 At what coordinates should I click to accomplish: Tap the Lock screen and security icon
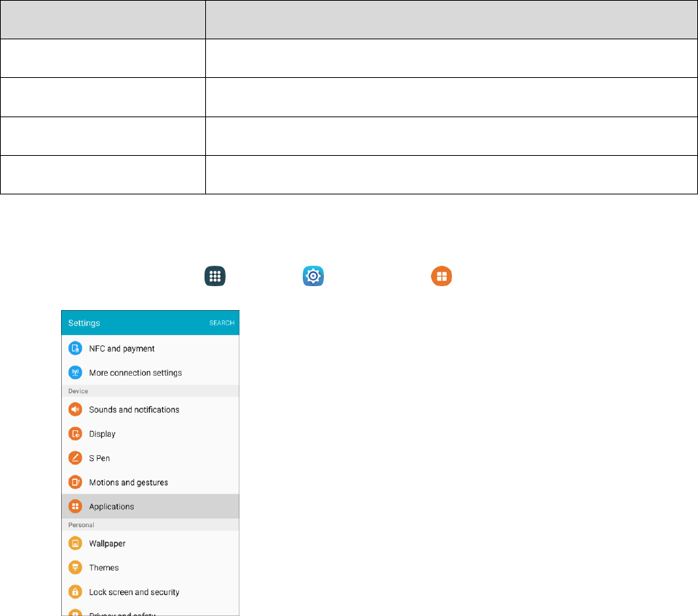[75, 592]
